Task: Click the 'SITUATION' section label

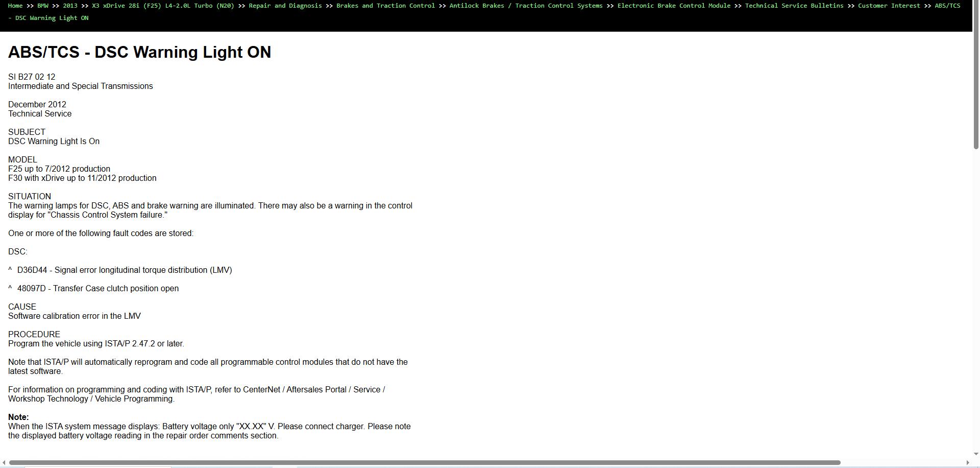Action: (30, 197)
